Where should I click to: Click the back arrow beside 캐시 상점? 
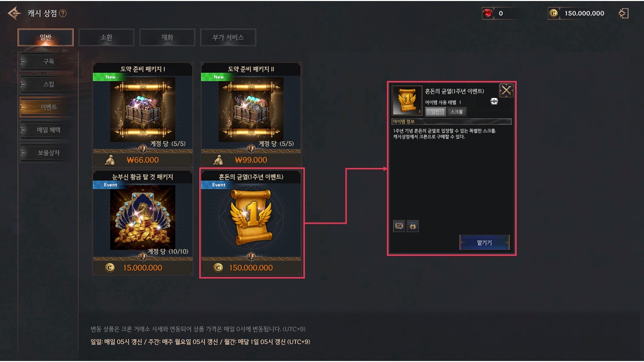click(x=14, y=14)
